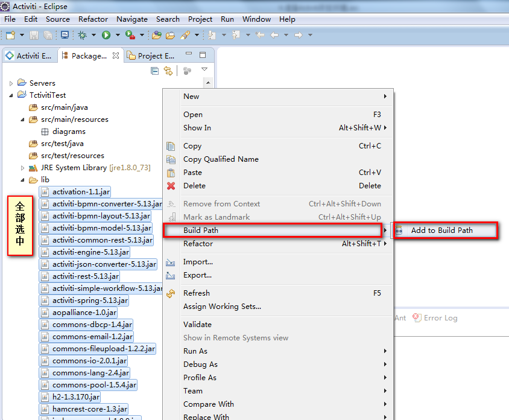Click the Debug bug icon
This screenshot has height=420, width=509.
point(82,35)
